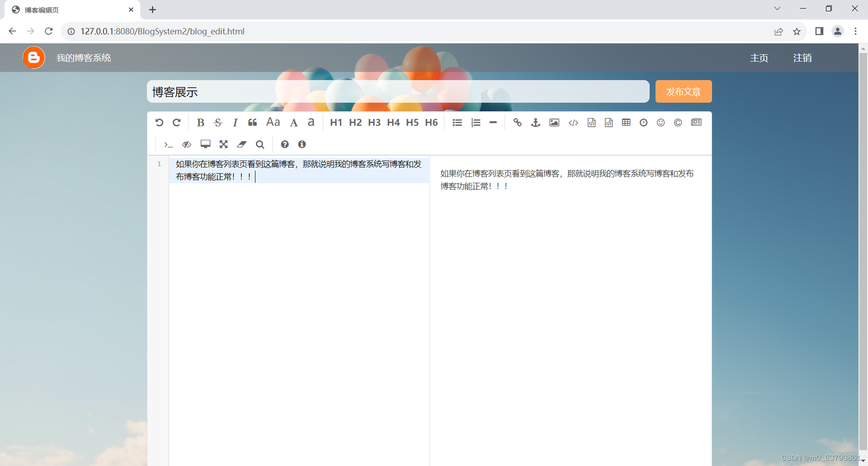The width and height of the screenshot is (868, 466).
Task: Insert the current date and time
Action: point(643,122)
